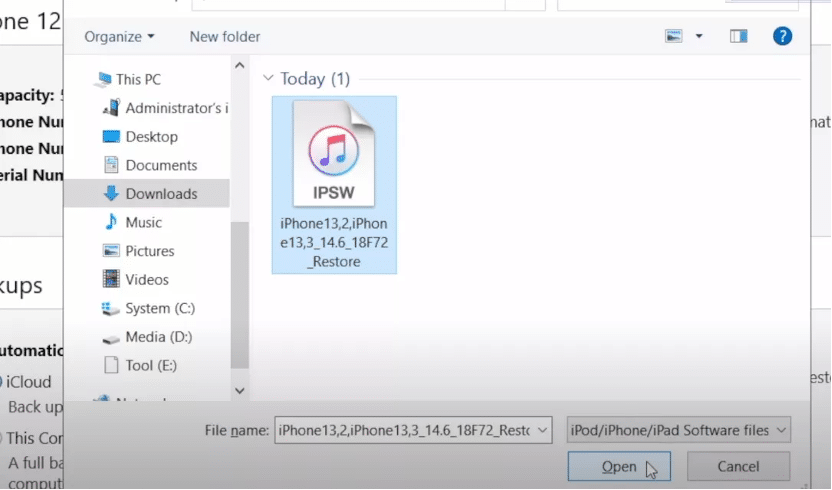
Task: Select the Downloads folder
Action: [x=161, y=194]
